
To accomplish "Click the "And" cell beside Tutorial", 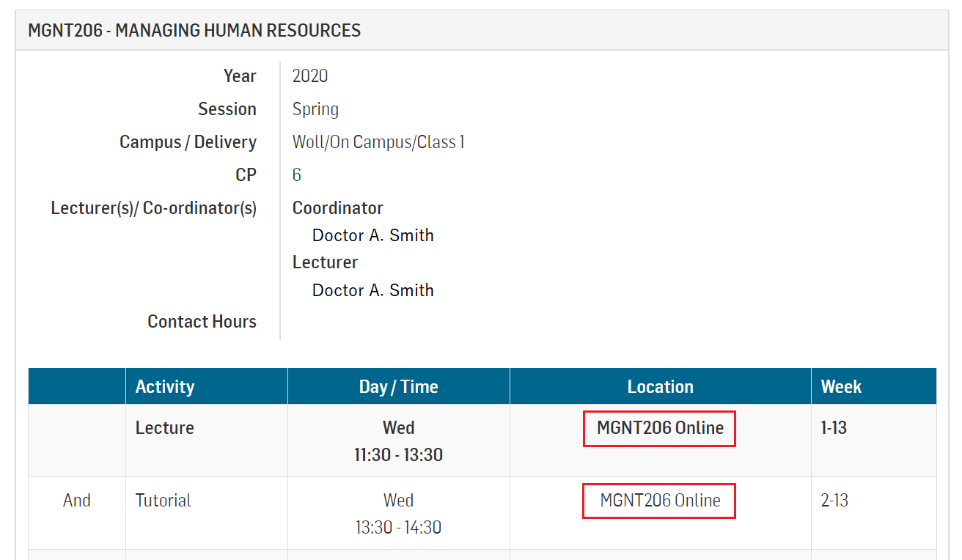I will click(77, 501).
